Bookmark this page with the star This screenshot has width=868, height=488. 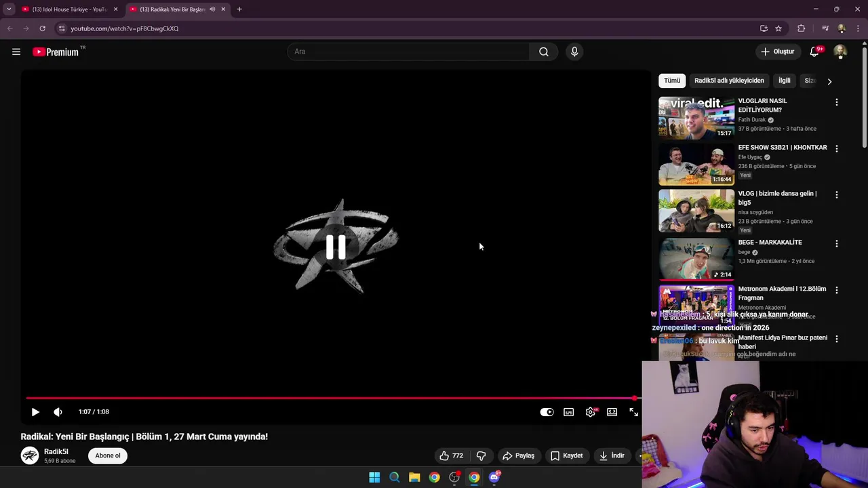(778, 28)
